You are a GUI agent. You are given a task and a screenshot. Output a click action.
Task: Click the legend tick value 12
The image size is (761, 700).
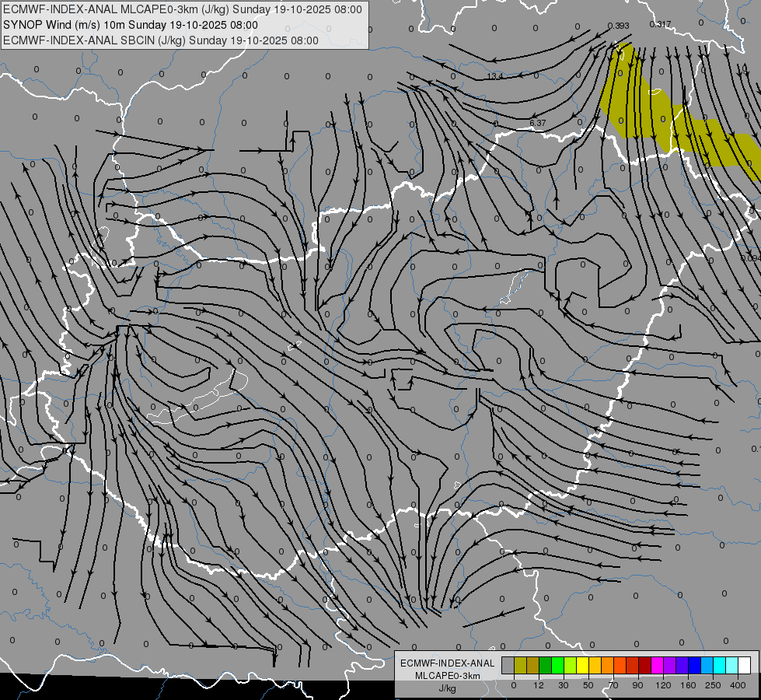(539, 685)
